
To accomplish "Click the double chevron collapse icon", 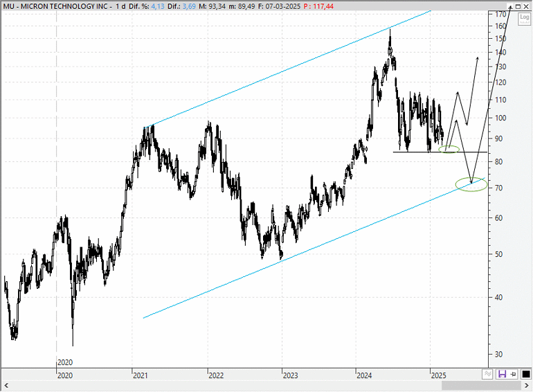I will pos(488,374).
